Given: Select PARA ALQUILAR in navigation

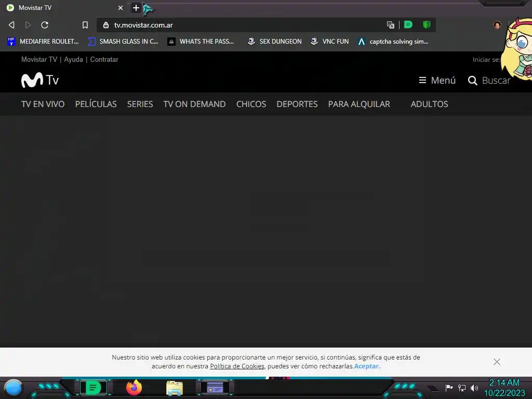Looking at the screenshot, I should coord(359,104).
